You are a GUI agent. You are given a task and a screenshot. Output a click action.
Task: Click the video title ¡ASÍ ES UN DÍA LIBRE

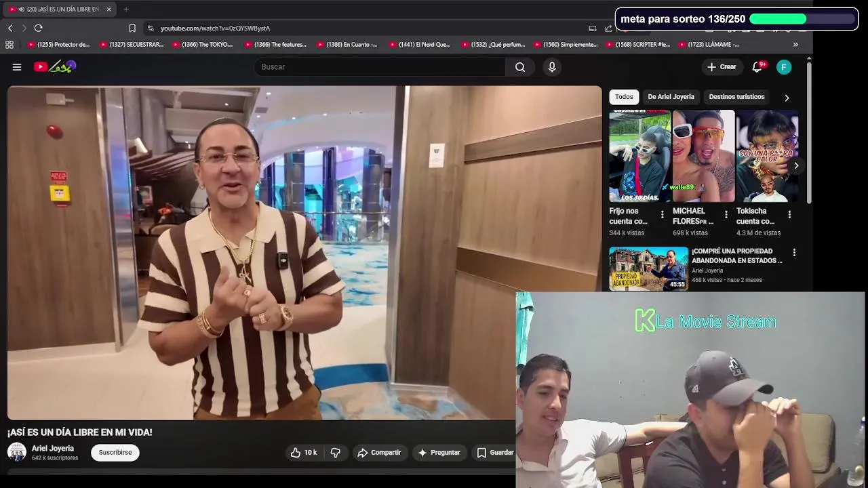click(80, 432)
